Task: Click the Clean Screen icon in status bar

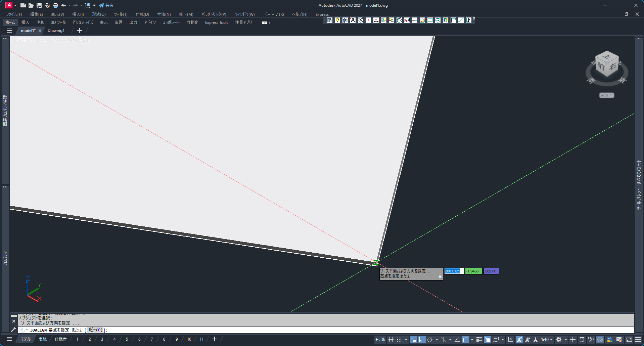Action: tap(629, 340)
